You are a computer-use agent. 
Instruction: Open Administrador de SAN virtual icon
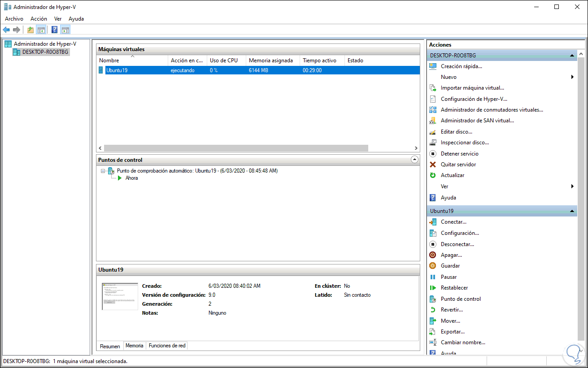point(433,121)
